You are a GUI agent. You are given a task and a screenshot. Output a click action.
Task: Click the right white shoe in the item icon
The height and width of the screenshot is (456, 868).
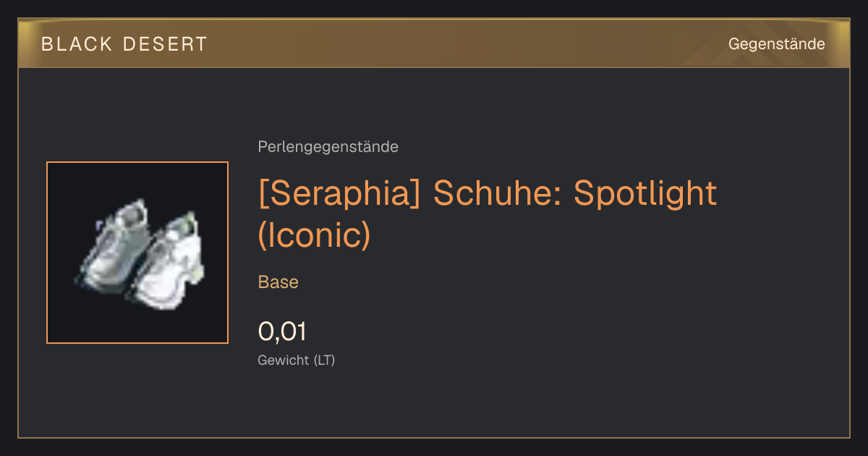pyautogui.click(x=167, y=263)
